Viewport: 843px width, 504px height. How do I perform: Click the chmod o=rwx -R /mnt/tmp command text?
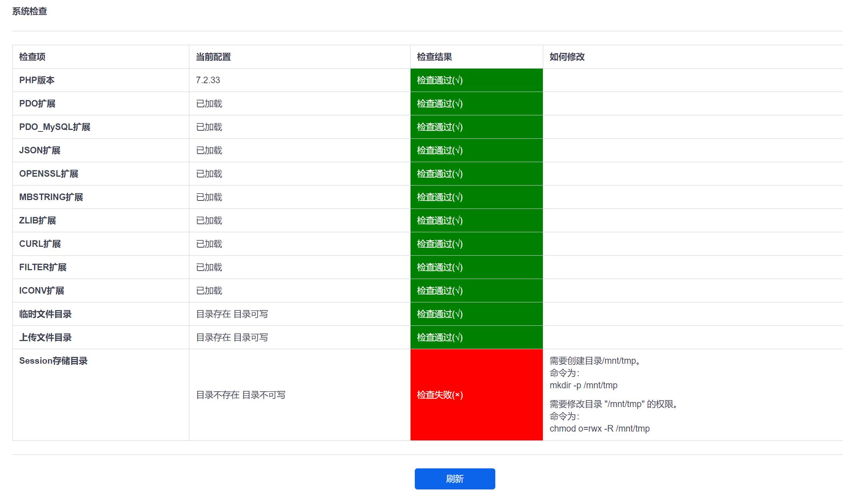(x=600, y=428)
